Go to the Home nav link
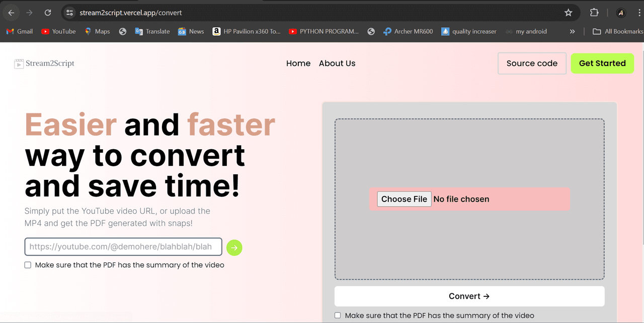The width and height of the screenshot is (644, 323). click(298, 63)
